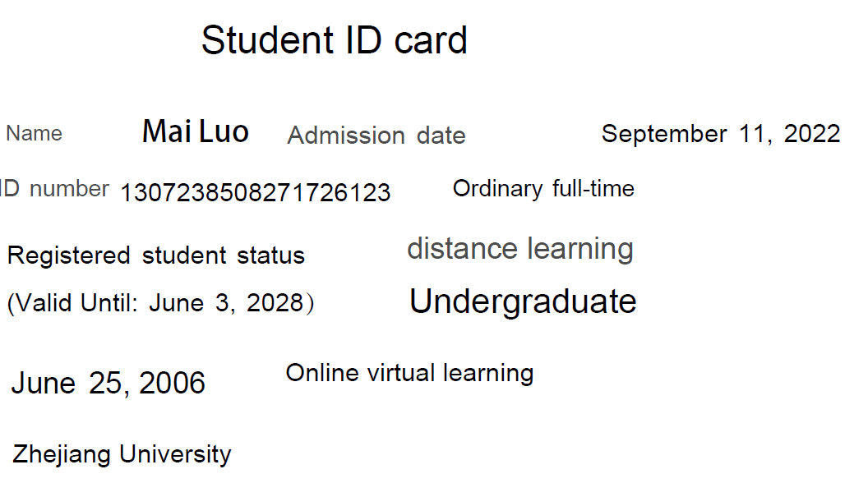Select the Zhejiang University text
Image resolution: width=868 pixels, height=483 pixels.
(x=122, y=454)
